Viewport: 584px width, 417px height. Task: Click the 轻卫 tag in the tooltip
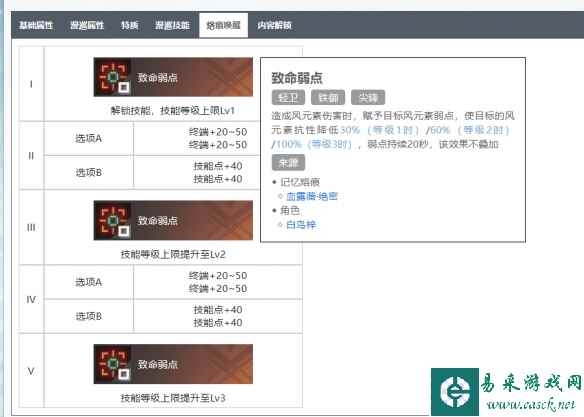pyautogui.click(x=288, y=98)
